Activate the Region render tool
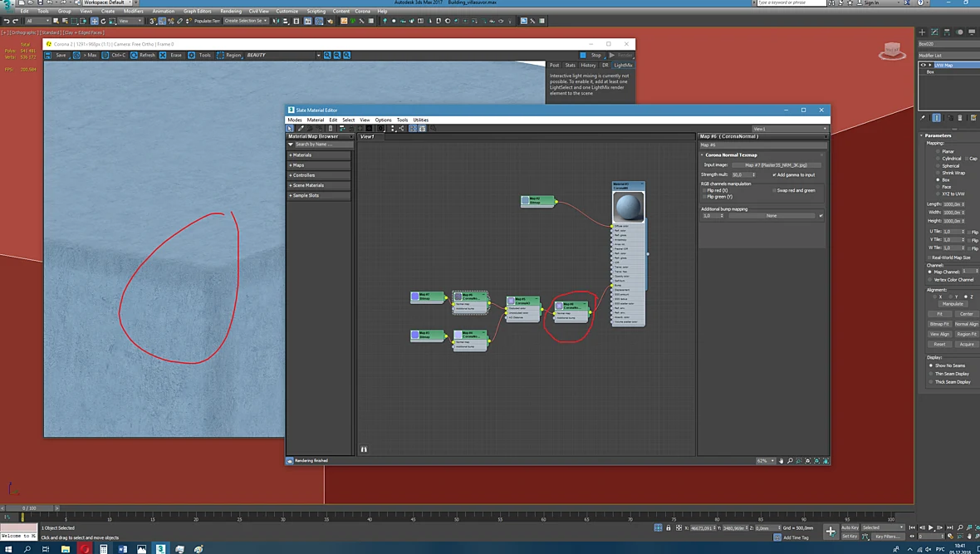The height and width of the screenshot is (554, 980). coord(228,55)
